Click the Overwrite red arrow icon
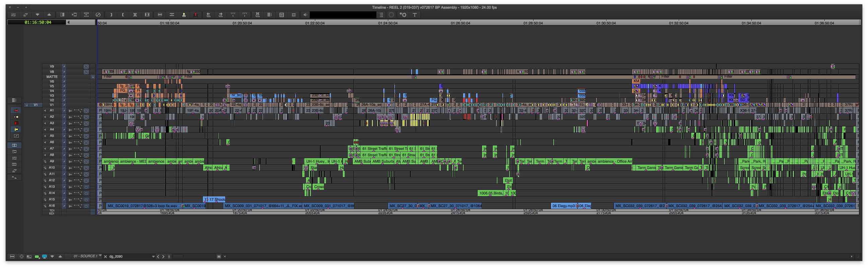The height and width of the screenshot is (268, 868). (196, 15)
